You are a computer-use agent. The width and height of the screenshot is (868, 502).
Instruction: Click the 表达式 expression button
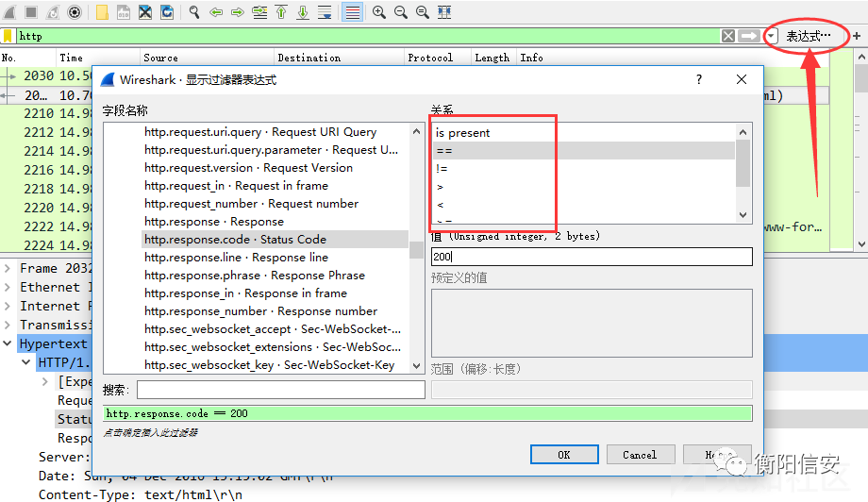(x=809, y=37)
